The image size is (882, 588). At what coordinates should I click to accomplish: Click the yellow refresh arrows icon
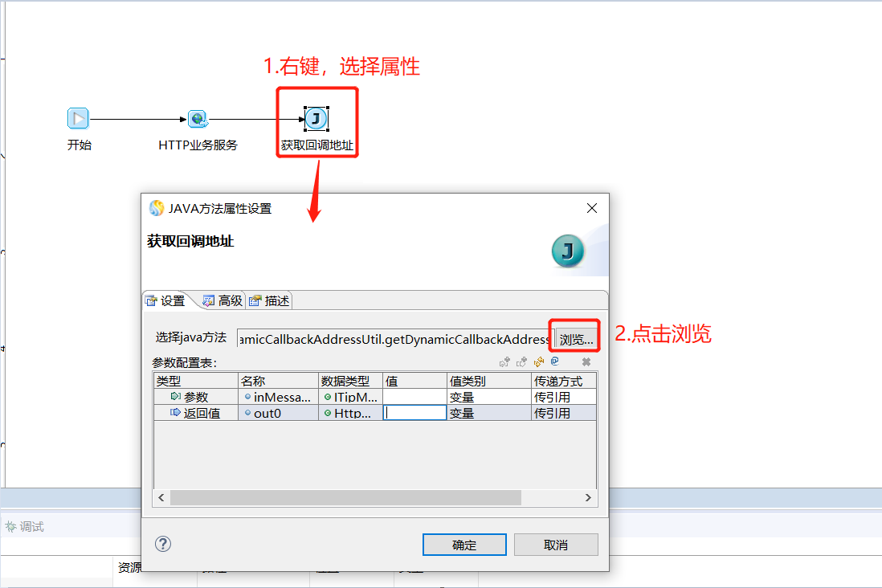tap(539, 361)
